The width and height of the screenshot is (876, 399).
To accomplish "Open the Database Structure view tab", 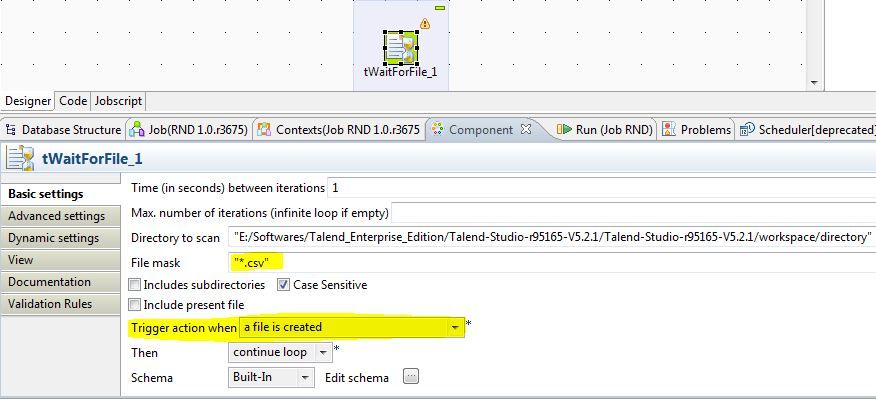I will click(x=63, y=130).
